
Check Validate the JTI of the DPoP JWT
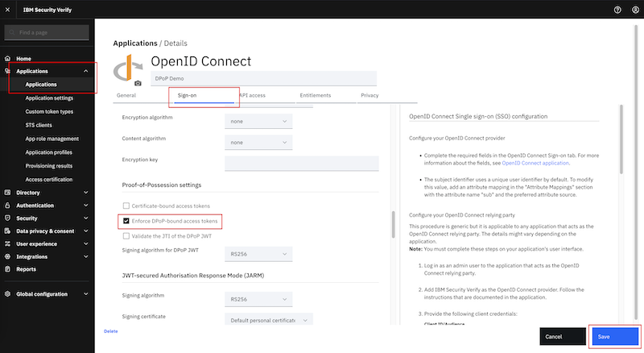[x=126, y=236]
